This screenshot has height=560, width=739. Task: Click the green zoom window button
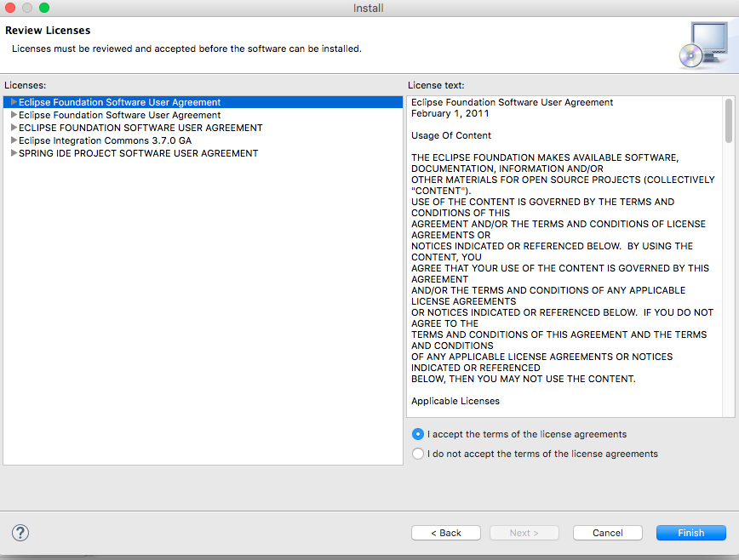click(44, 8)
